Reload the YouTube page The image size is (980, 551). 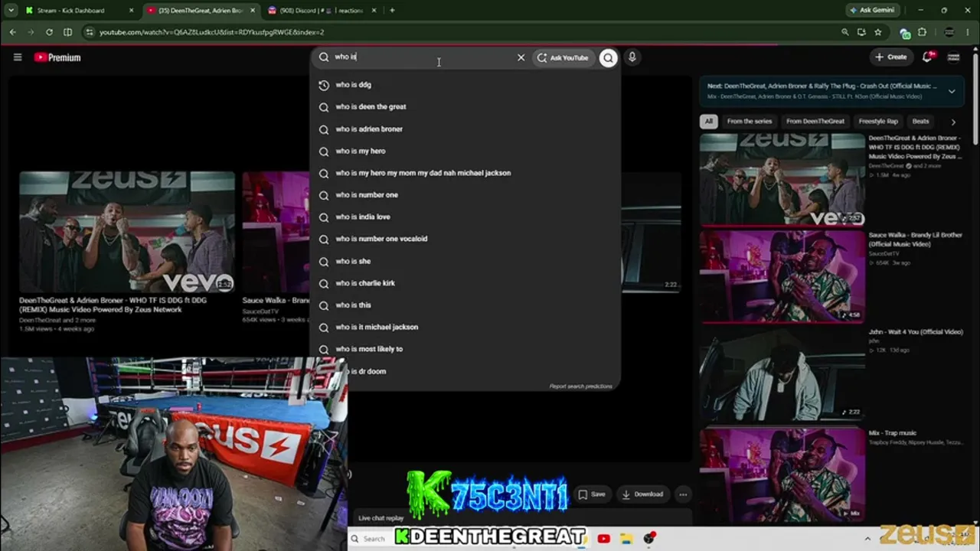click(x=49, y=32)
